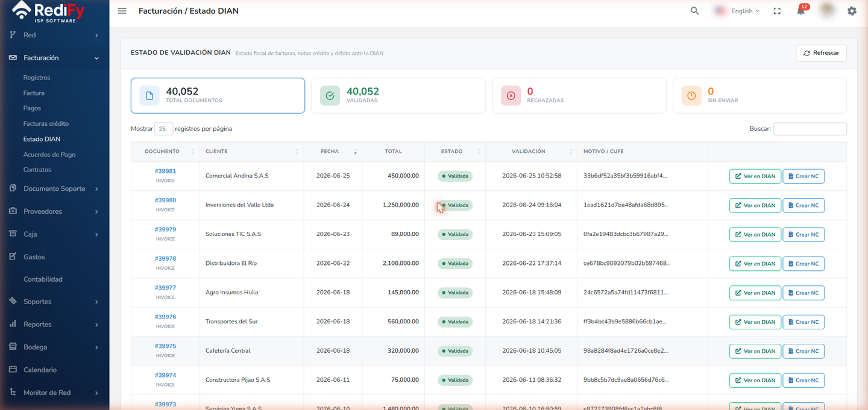Open the search magnifier icon

tap(695, 11)
